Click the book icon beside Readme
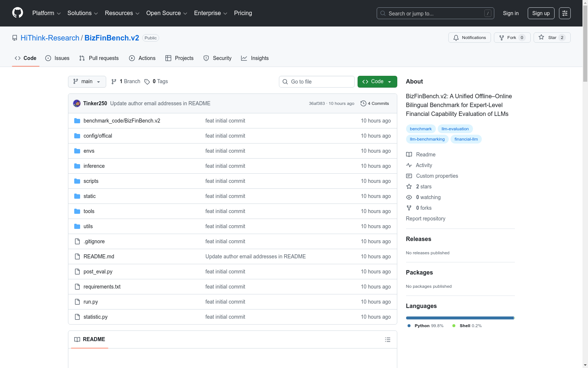The image size is (588, 368). (409, 155)
